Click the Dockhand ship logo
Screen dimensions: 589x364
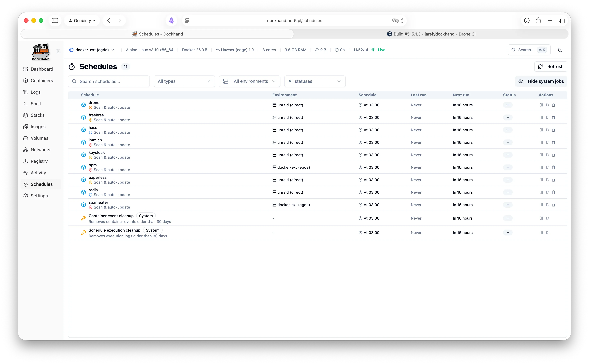[41, 51]
